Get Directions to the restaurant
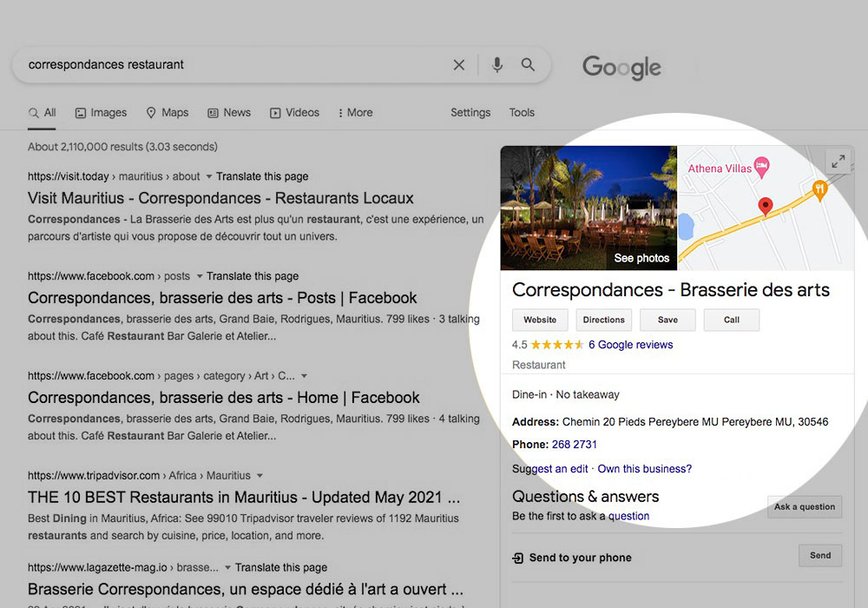Viewport: 868px width, 608px height. point(603,320)
